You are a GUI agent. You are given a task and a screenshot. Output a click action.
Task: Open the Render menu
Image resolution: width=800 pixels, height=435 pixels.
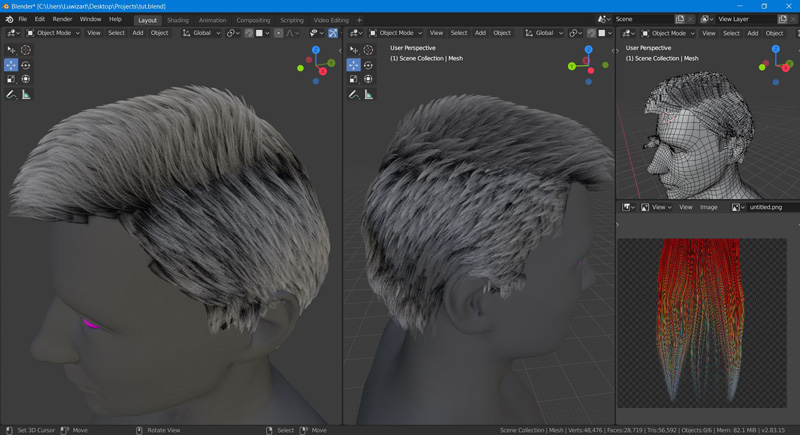point(62,19)
